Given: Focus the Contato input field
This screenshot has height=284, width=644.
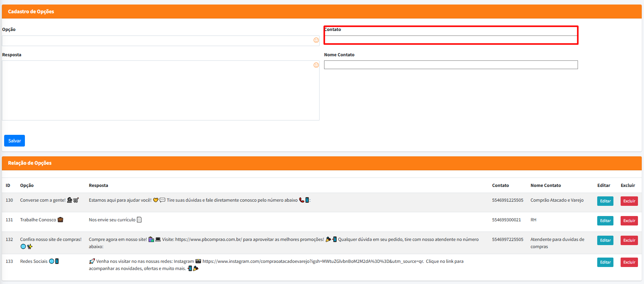Looking at the screenshot, I should [x=450, y=40].
